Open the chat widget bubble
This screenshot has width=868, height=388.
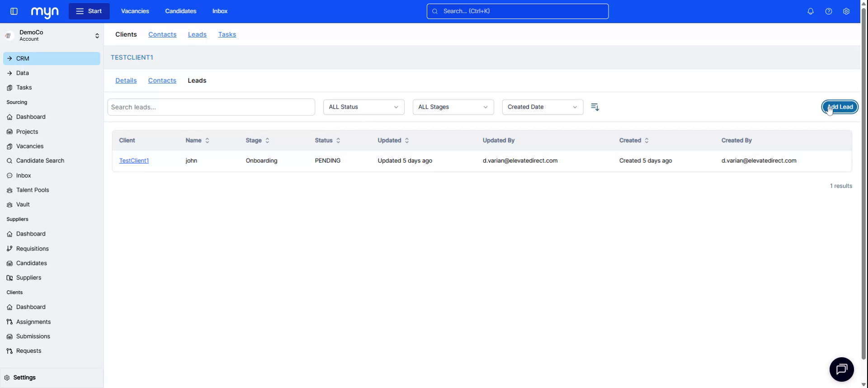pos(841,369)
